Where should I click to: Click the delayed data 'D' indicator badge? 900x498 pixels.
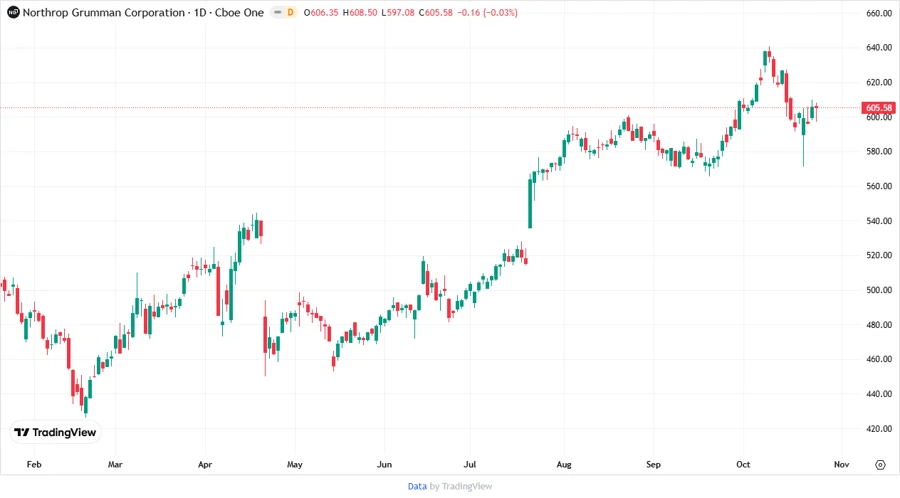(291, 12)
